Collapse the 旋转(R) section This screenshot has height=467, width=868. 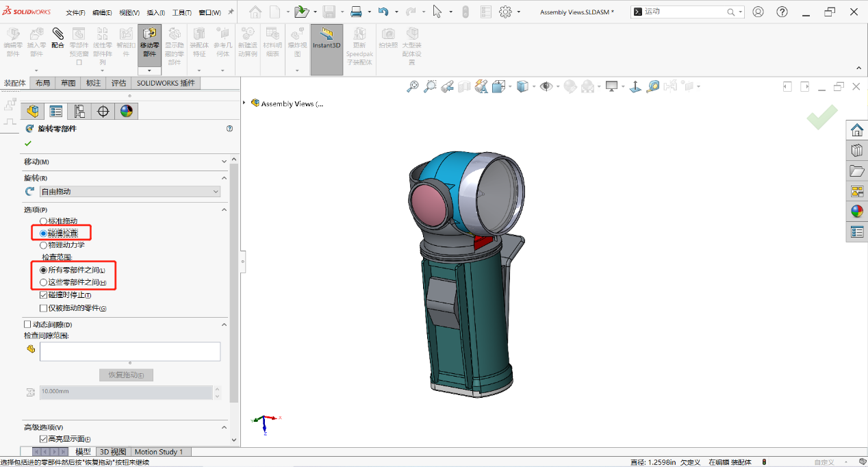(x=224, y=178)
